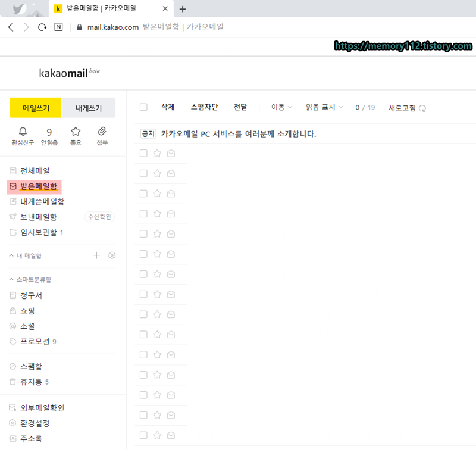The width and height of the screenshot is (476, 449).
Task: Click the 새로고침 refresh icon
Action: click(422, 108)
